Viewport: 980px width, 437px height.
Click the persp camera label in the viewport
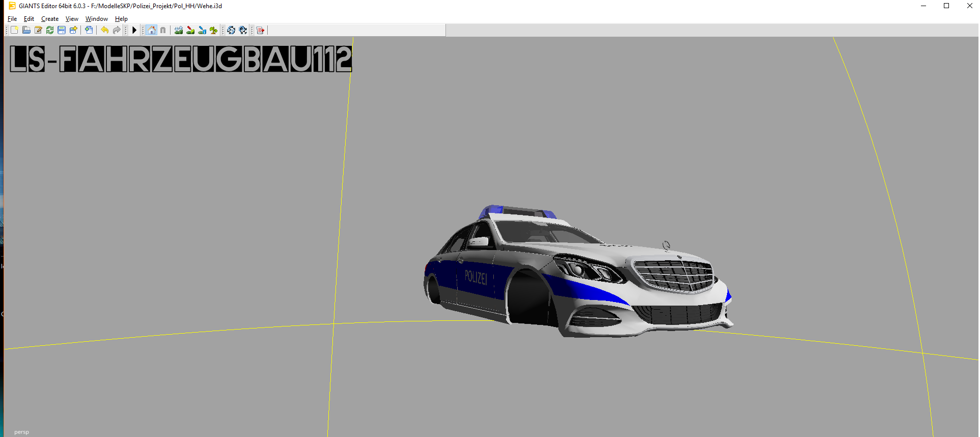[21, 432]
